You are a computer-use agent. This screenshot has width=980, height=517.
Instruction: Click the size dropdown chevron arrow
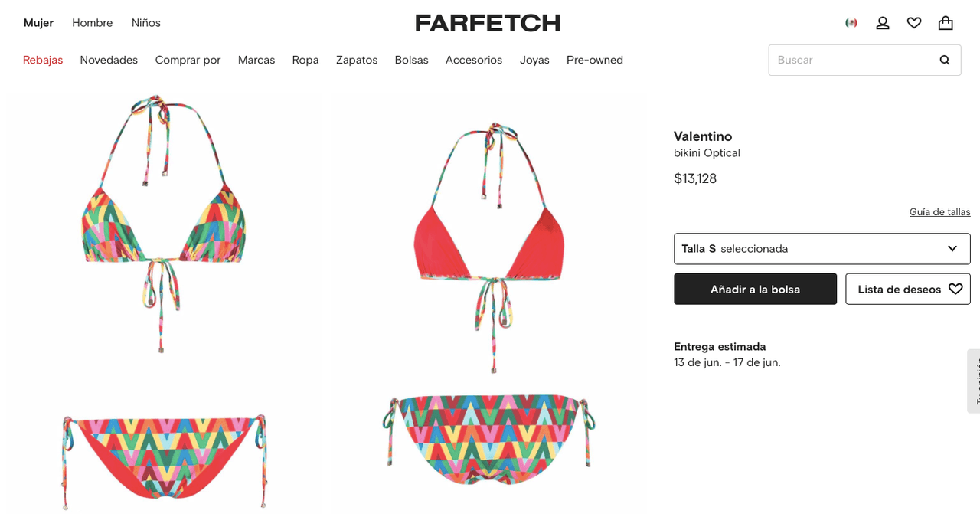click(952, 249)
